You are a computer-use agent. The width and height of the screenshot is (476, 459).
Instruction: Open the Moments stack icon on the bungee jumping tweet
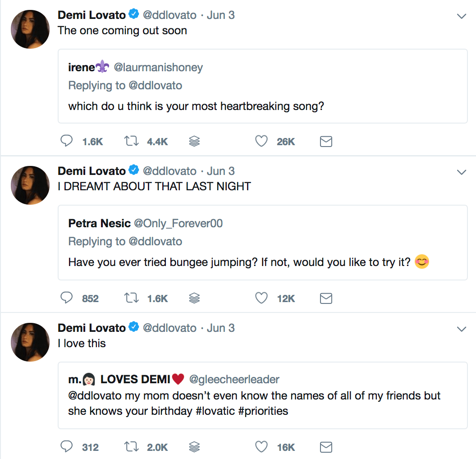194,298
